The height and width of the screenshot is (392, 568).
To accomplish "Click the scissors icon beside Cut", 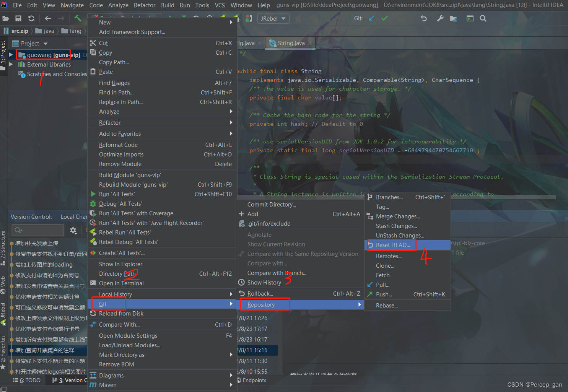I will coord(93,43).
